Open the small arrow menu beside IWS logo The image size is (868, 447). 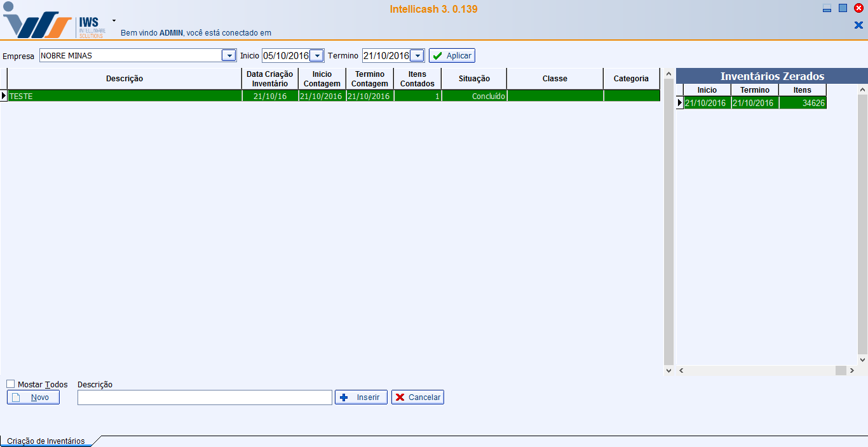point(114,20)
